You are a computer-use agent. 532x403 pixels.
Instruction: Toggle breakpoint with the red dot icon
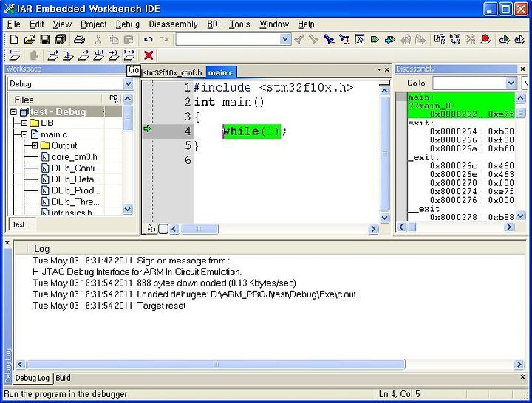[x=485, y=40]
